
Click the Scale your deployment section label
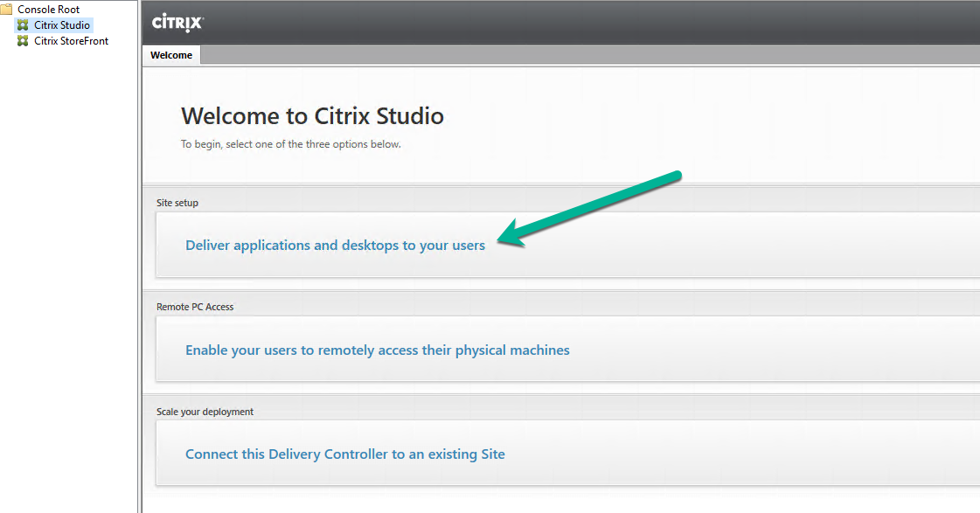(205, 412)
